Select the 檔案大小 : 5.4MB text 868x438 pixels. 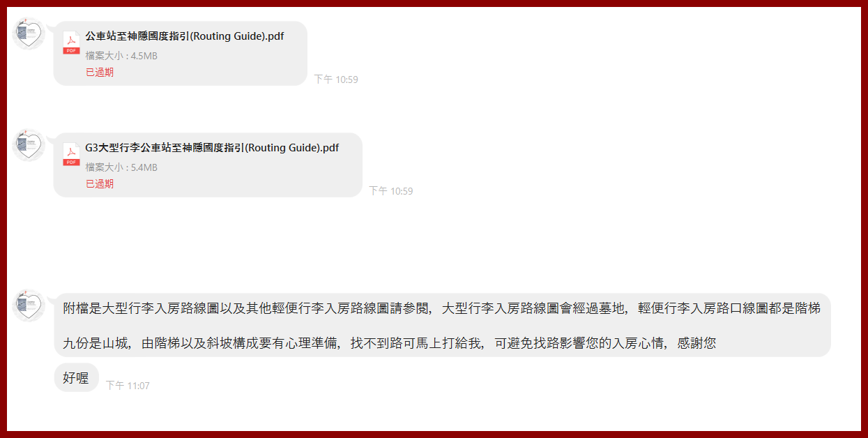pos(121,167)
